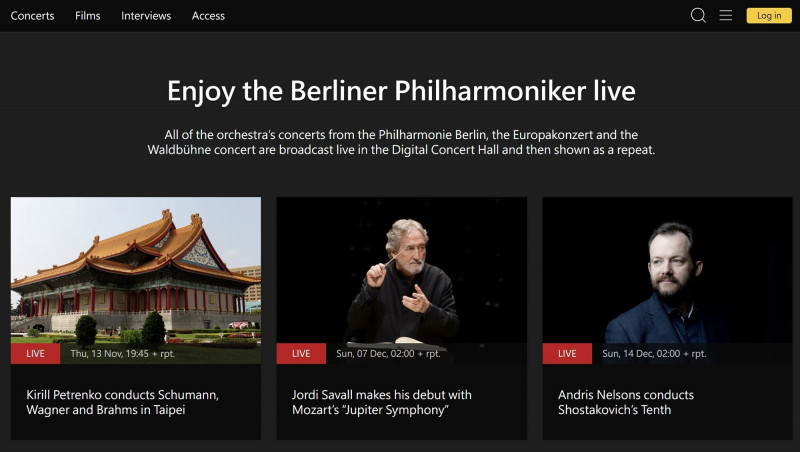Click the Log in button
Viewport: 800px width, 452px height.
(769, 15)
